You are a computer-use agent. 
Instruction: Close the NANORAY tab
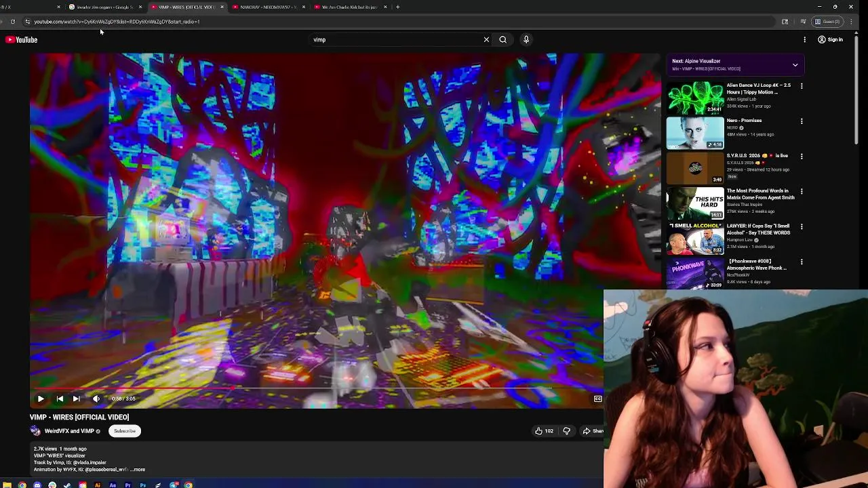click(x=303, y=7)
